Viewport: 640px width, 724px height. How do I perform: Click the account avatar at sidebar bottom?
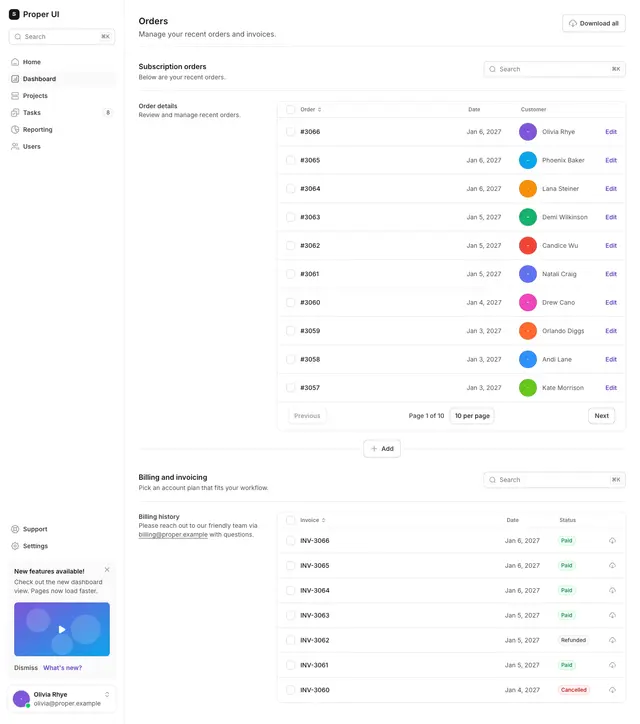21,699
